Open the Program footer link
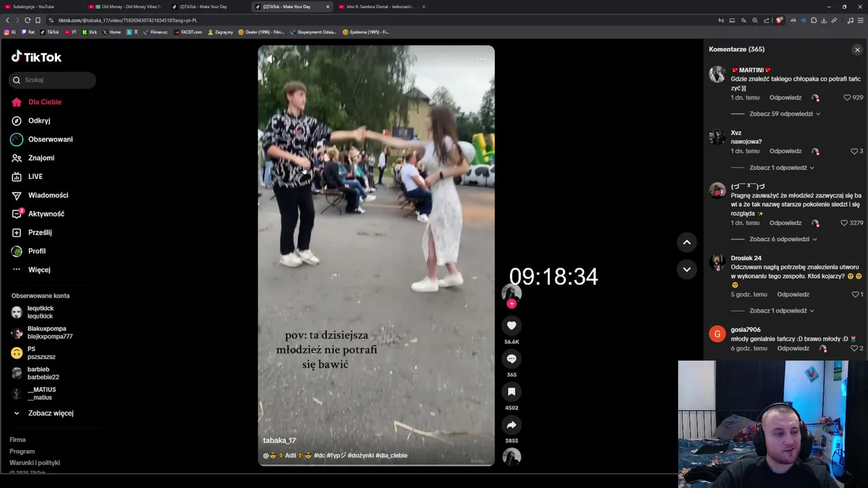 [22, 451]
